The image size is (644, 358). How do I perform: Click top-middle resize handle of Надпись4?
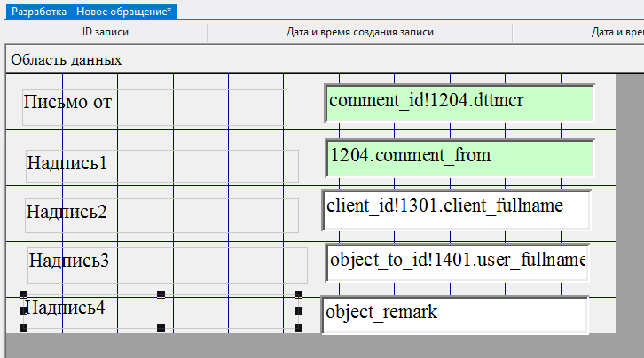(161, 294)
